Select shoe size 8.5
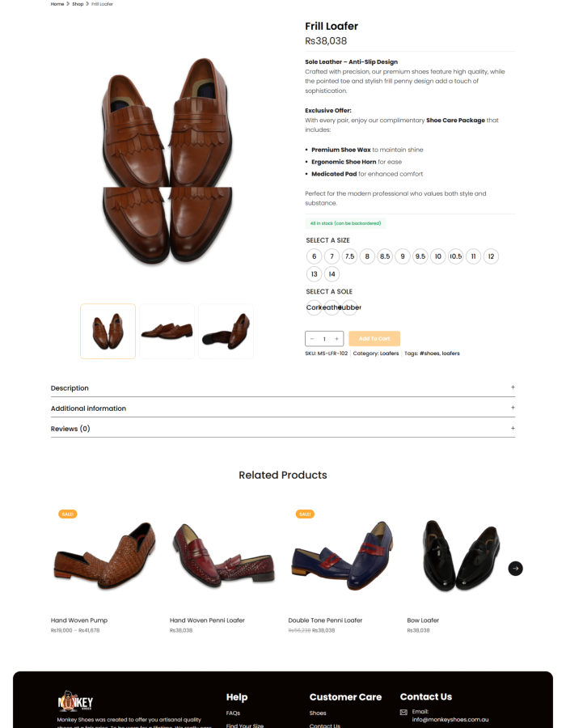The image size is (566, 728). tap(385, 256)
